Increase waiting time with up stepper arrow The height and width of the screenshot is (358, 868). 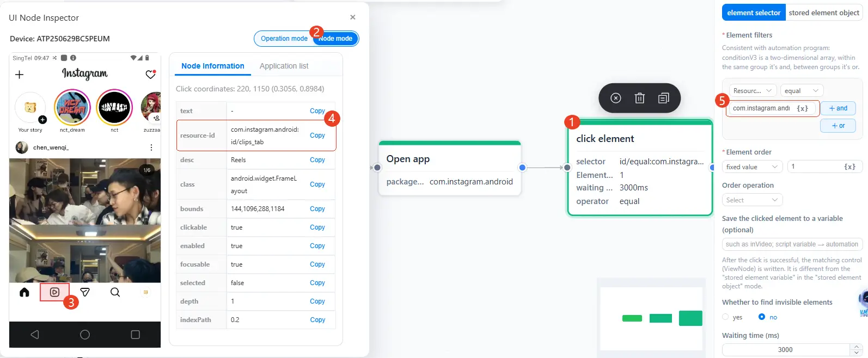pos(857,347)
